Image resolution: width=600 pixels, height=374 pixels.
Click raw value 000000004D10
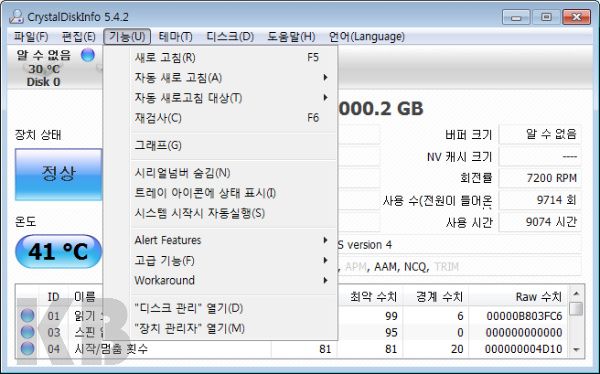coord(523,349)
